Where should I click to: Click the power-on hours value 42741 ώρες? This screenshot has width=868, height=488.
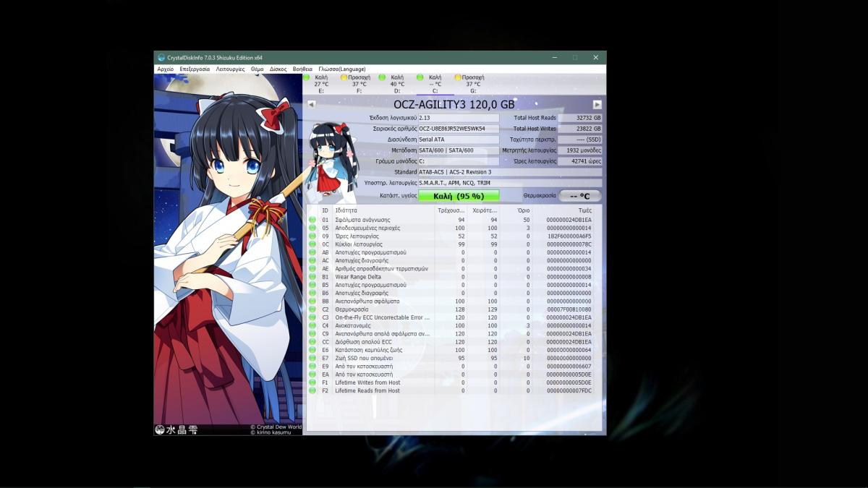tap(580, 161)
